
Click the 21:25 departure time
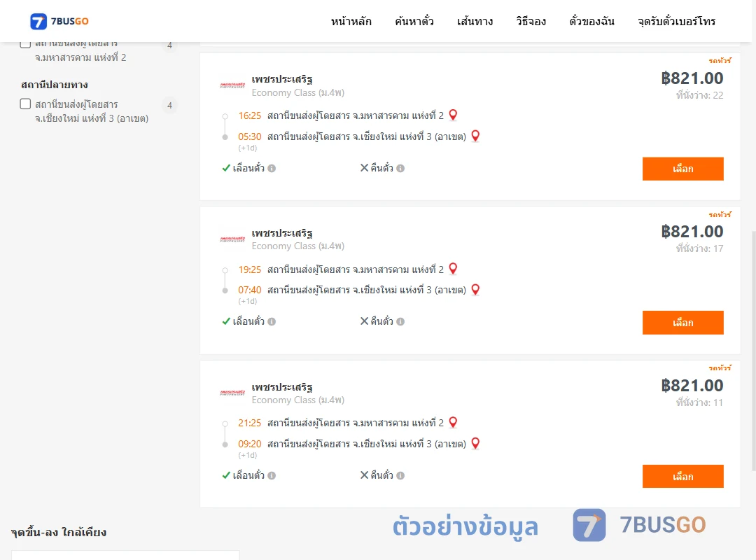(249, 423)
